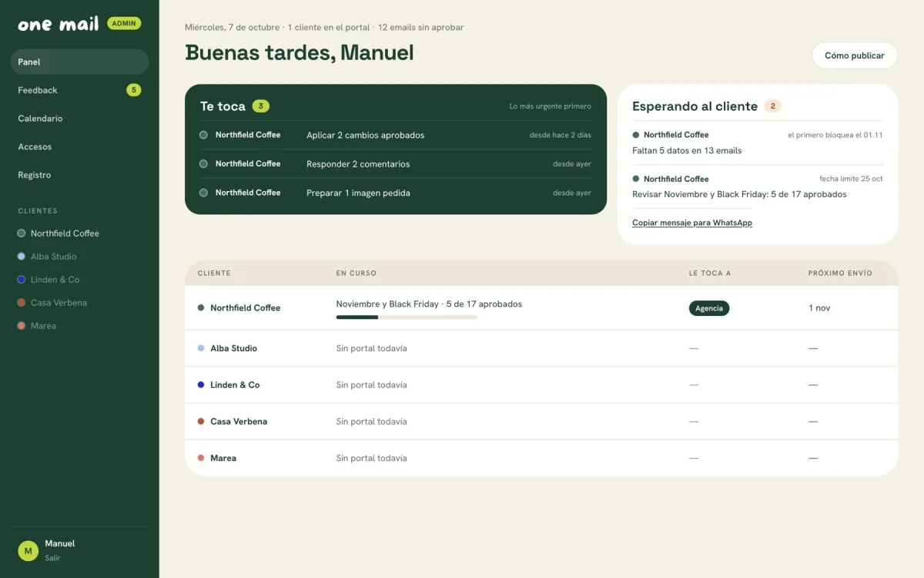This screenshot has width=924, height=578.
Task: Click the one mail logo
Action: [58, 24]
